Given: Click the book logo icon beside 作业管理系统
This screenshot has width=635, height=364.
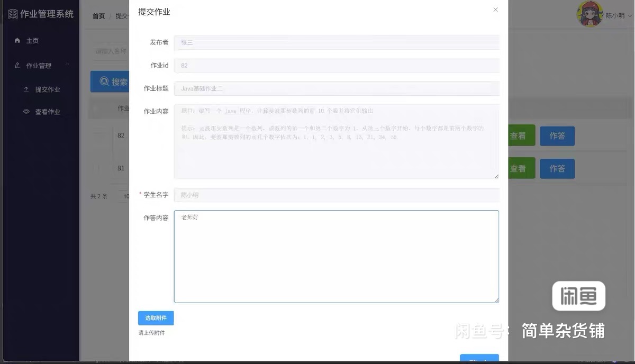Looking at the screenshot, I should [x=13, y=14].
